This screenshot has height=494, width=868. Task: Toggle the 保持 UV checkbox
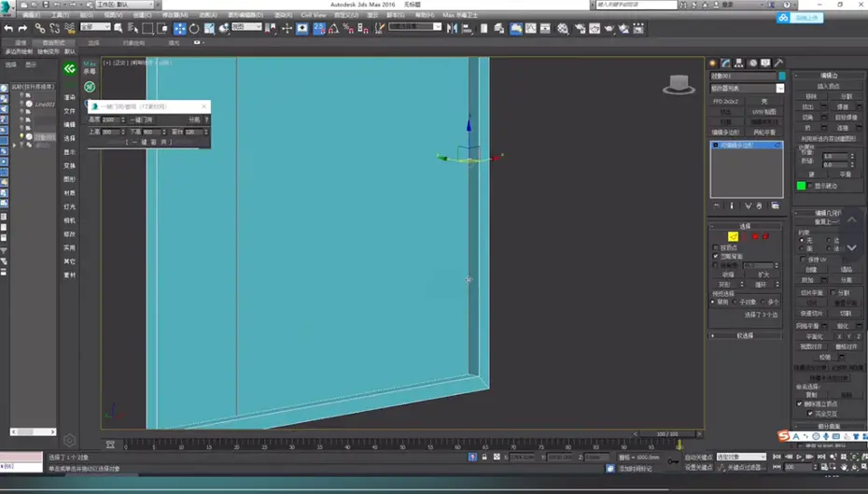point(804,260)
